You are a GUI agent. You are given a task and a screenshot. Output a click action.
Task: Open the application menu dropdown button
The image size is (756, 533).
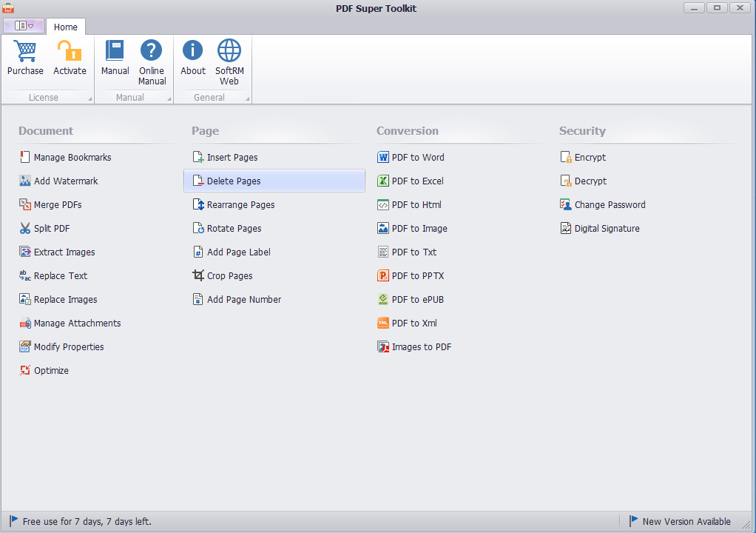(24, 26)
